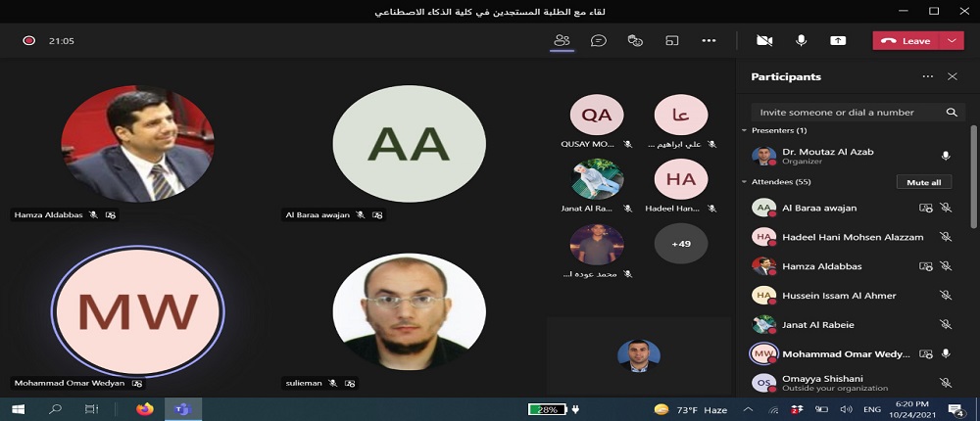Show the +49 more participants tile
This screenshot has width=980, height=421.
681,244
